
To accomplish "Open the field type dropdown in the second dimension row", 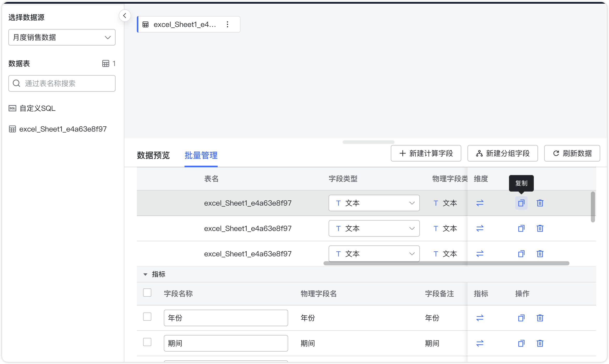I will click(374, 228).
